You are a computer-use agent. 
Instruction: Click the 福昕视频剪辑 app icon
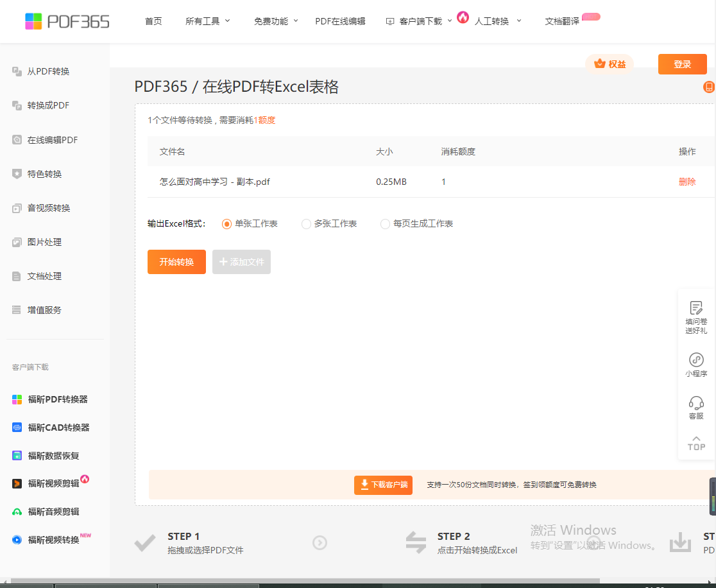coord(17,483)
